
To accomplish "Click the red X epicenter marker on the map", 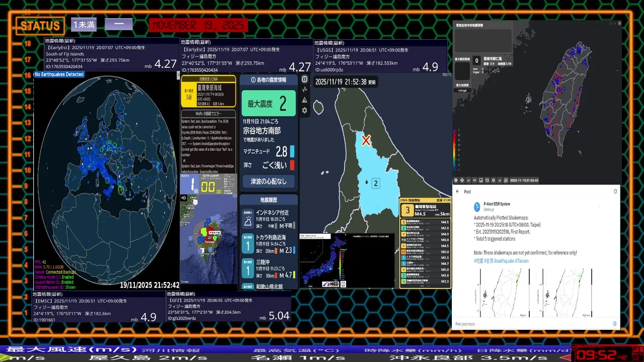I will point(366,140).
